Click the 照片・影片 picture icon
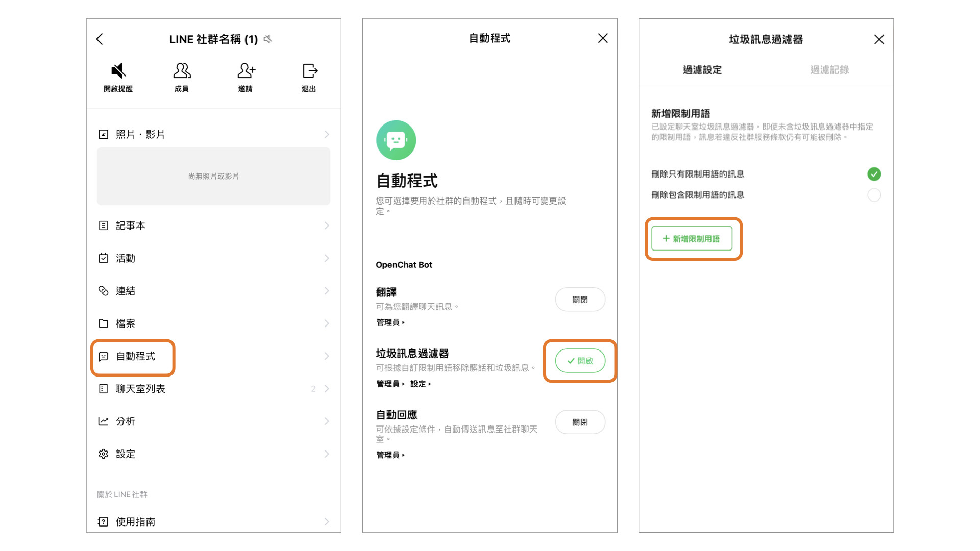Viewport: 980px width, 551px height. click(103, 134)
